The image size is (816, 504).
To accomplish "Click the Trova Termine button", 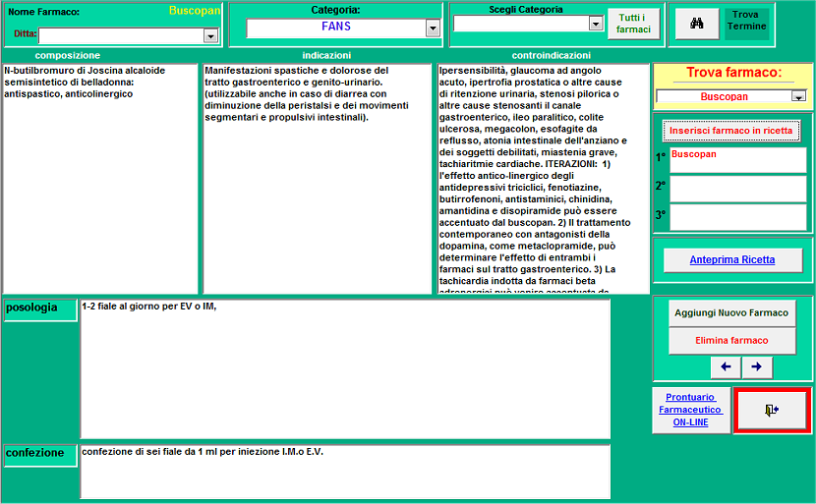I will [x=746, y=24].
